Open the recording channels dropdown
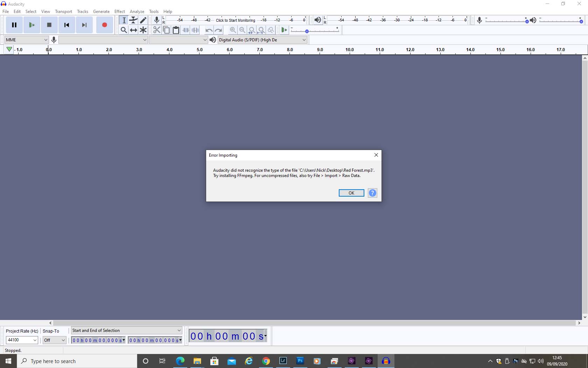The image size is (588, 368). 178,40
